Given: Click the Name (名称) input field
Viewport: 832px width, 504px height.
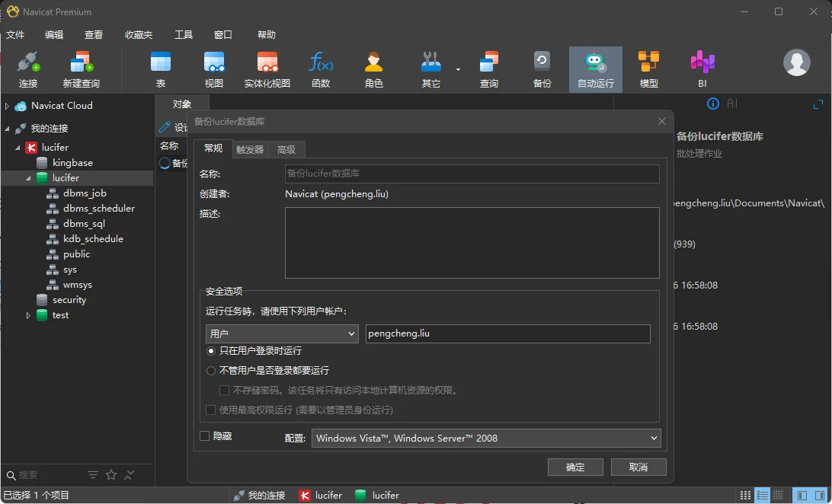Looking at the screenshot, I should (472, 174).
